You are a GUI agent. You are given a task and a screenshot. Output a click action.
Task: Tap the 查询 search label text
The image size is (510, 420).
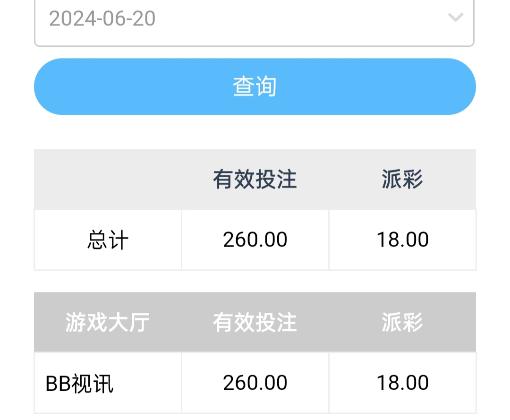coord(255,87)
